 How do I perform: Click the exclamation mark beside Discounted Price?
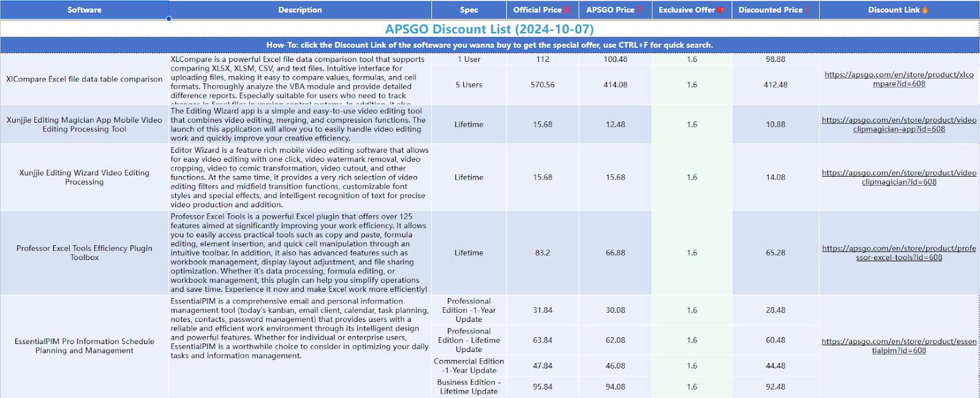808,10
